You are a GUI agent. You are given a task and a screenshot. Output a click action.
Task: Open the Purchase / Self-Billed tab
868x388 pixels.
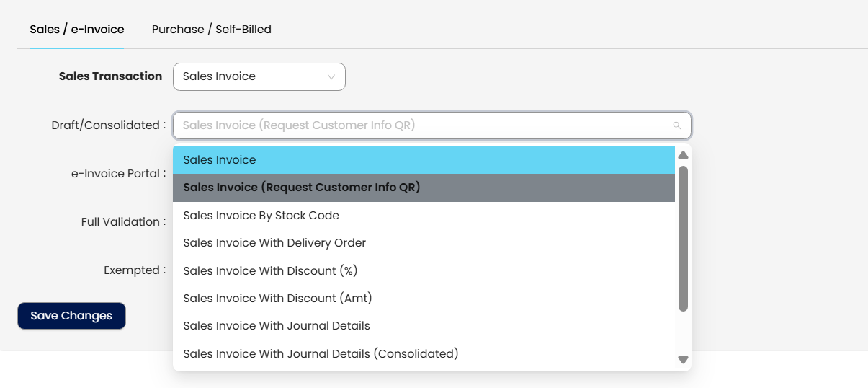211,30
